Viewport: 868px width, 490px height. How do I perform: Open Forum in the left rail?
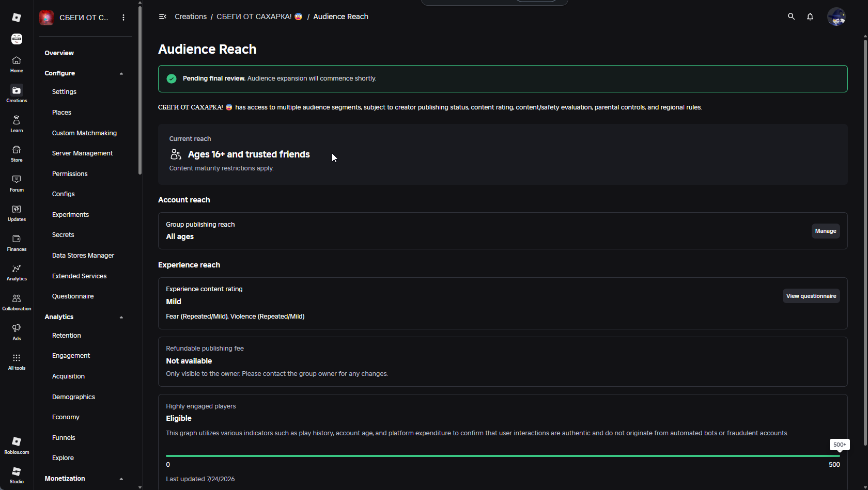pos(17,183)
